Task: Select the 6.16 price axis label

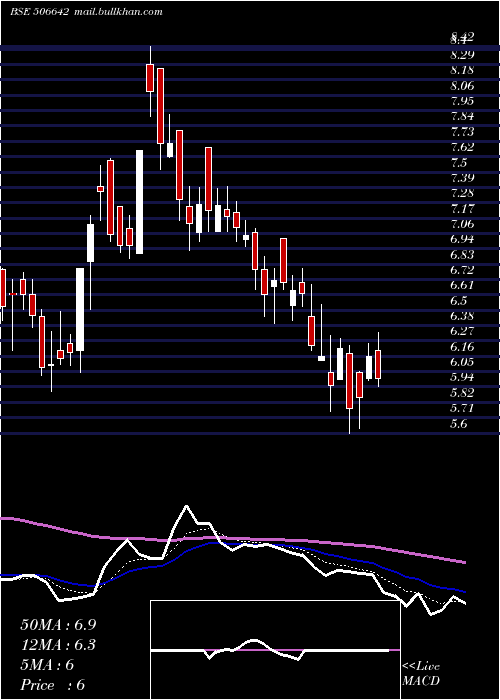Action: pyautogui.click(x=462, y=347)
